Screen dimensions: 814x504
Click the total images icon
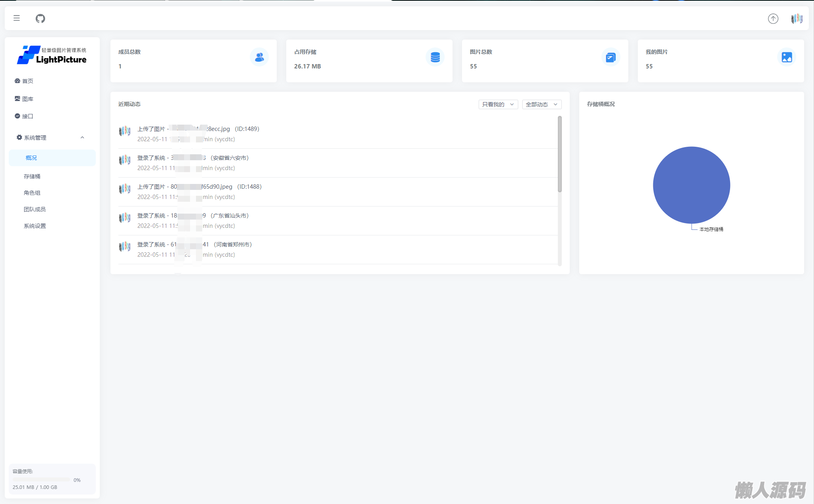pos(611,57)
